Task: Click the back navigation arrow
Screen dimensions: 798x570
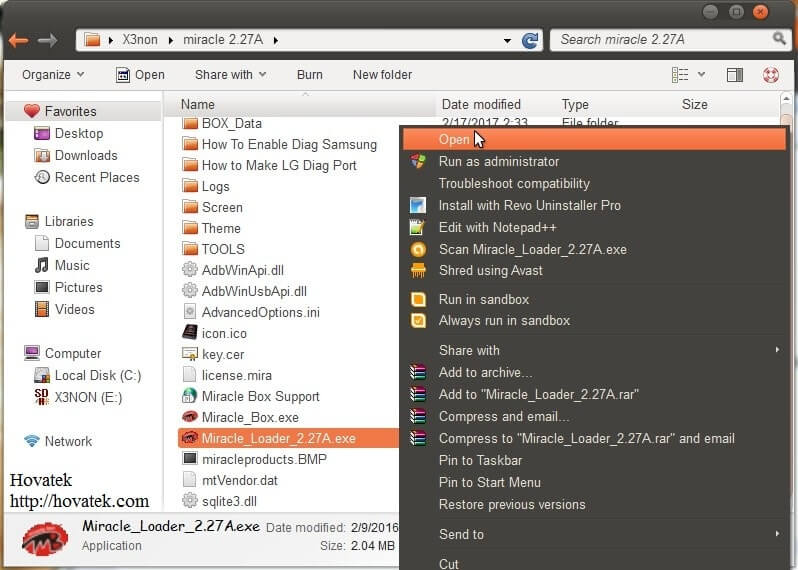Action: pyautogui.click(x=18, y=40)
